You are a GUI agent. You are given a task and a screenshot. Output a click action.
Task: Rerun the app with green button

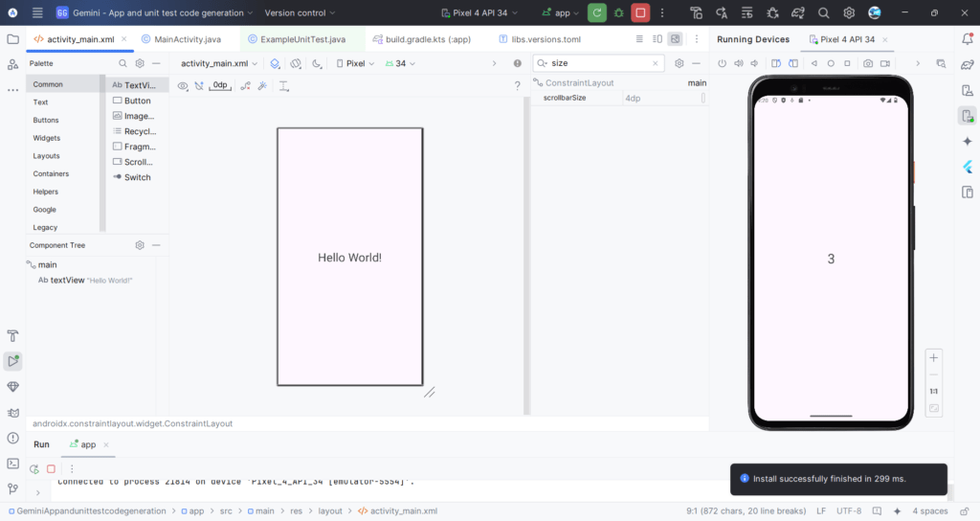(x=597, y=12)
